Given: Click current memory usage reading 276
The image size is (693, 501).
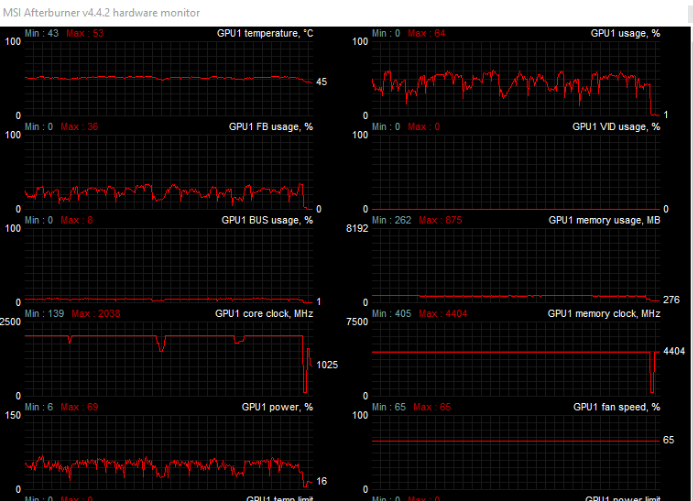Looking at the screenshot, I should (671, 300).
